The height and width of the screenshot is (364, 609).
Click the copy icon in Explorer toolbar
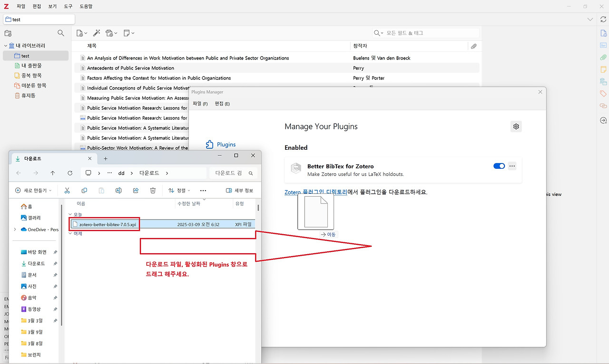84,191
